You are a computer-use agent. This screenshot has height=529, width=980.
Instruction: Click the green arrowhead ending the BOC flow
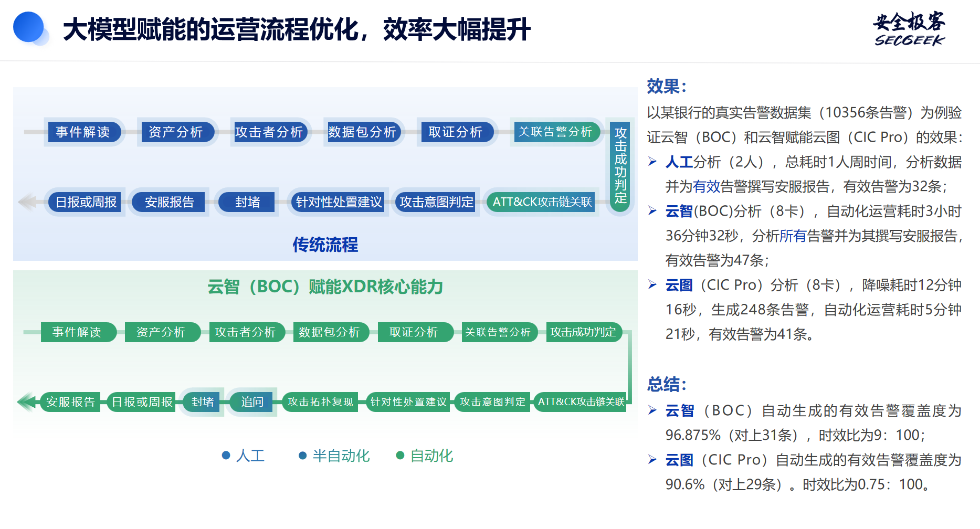tap(26, 402)
